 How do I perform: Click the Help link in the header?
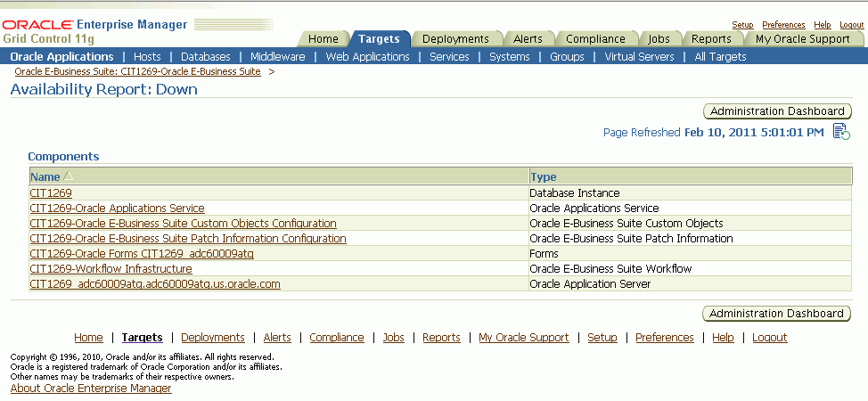click(823, 25)
